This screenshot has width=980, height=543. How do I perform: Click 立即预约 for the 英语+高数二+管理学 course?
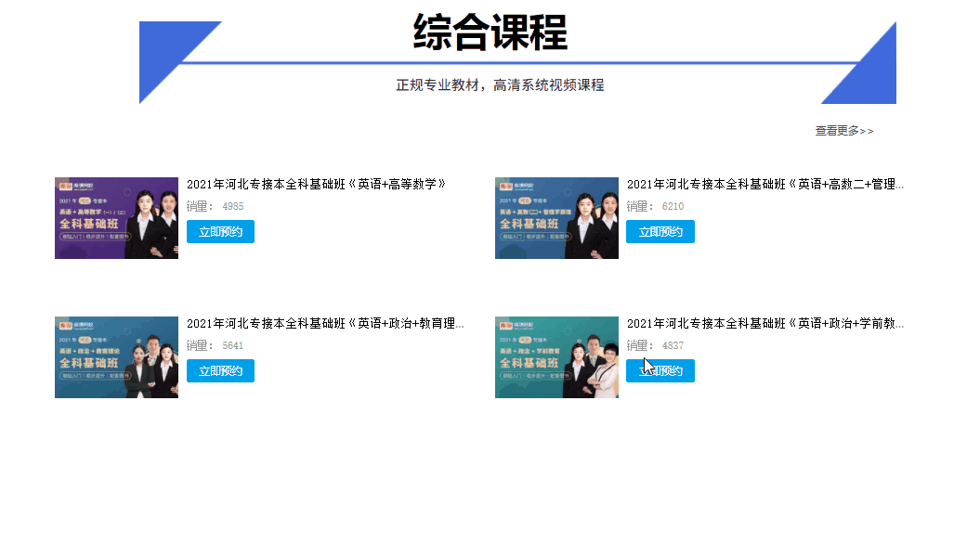click(x=660, y=231)
